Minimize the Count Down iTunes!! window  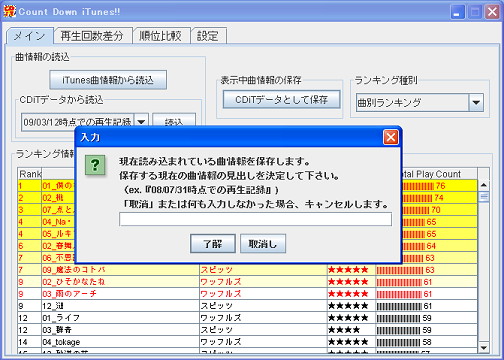pos(457,12)
